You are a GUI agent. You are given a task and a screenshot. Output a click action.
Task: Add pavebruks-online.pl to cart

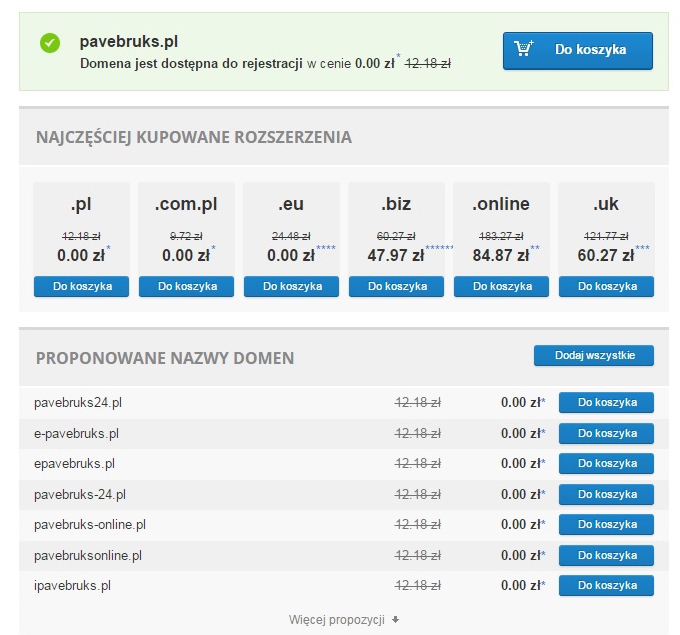(606, 524)
